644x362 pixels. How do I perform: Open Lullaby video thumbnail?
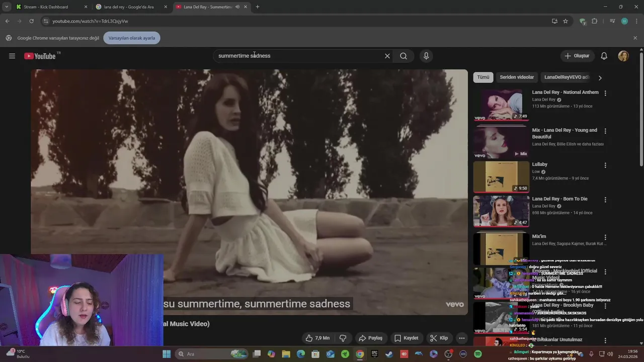(x=501, y=176)
